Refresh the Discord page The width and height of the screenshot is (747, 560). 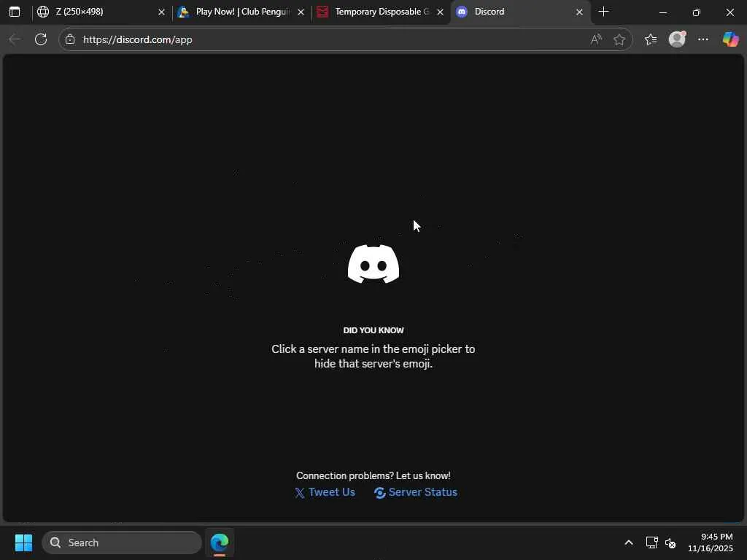pyautogui.click(x=41, y=39)
